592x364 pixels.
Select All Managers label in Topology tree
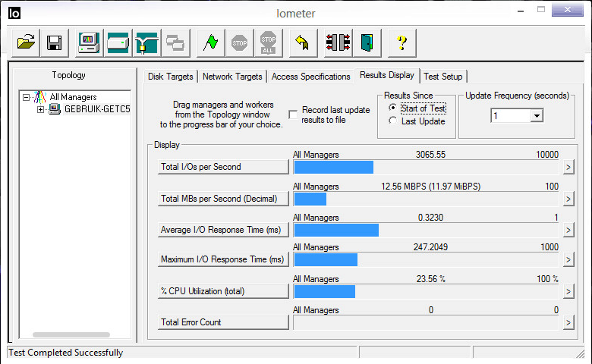74,97
